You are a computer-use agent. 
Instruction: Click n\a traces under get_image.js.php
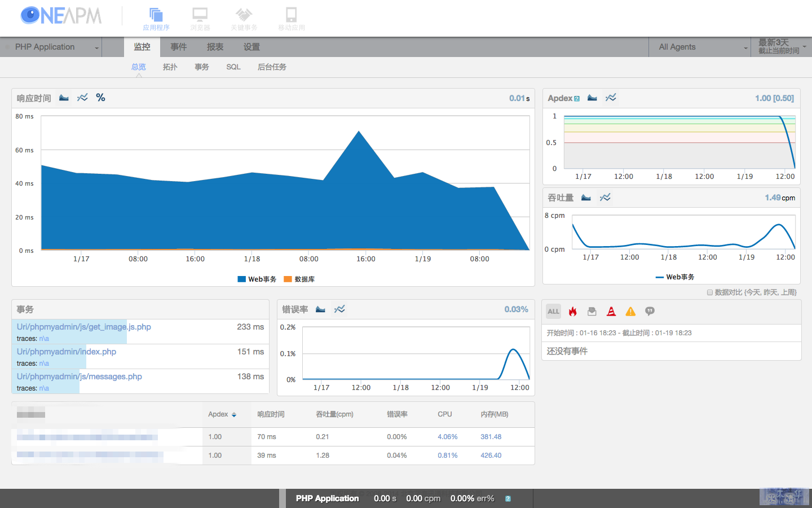[44, 339]
